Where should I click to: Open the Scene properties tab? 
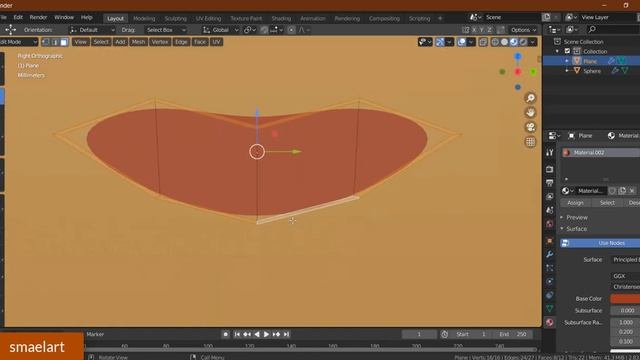tap(550, 210)
